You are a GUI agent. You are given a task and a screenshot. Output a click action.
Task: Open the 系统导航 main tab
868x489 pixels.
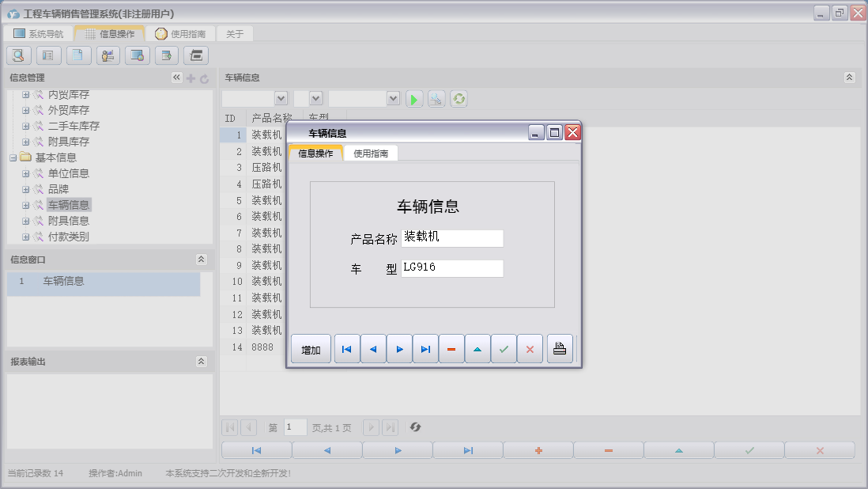[x=38, y=34]
